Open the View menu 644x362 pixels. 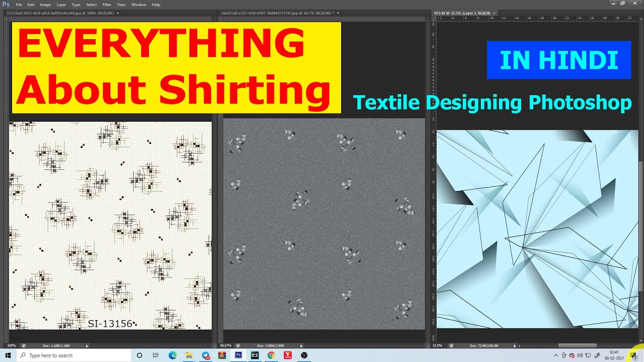coord(121,5)
